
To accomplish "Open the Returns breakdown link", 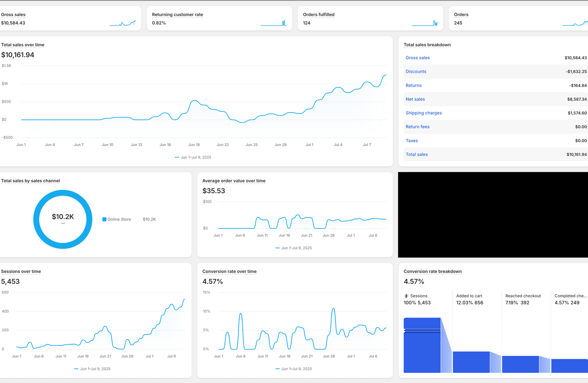I will pyautogui.click(x=414, y=86).
